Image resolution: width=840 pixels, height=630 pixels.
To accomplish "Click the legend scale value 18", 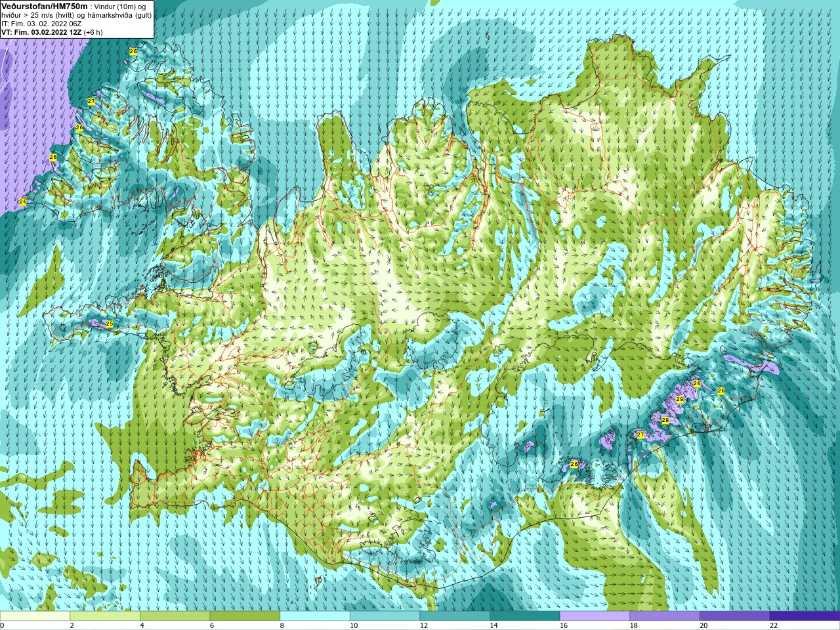I will [x=634, y=625].
